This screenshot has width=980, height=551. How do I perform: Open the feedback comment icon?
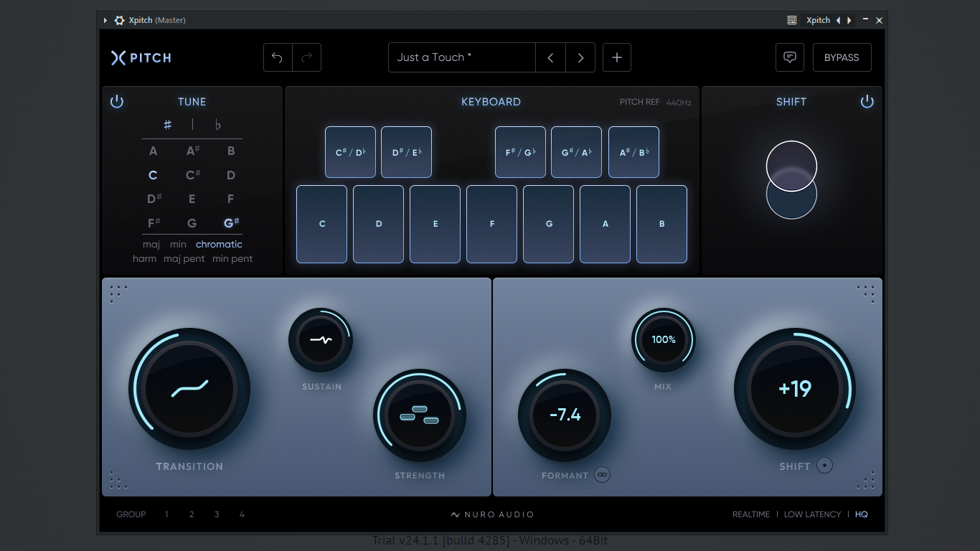pyautogui.click(x=790, y=57)
